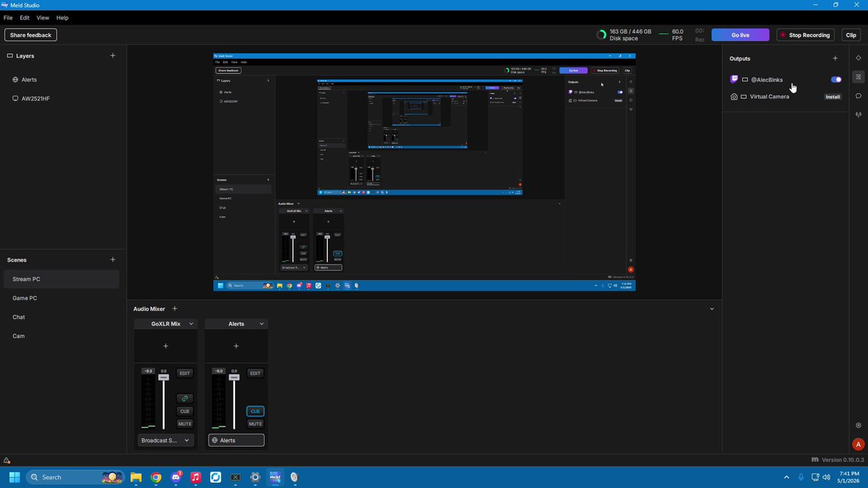Expand the GoXLR Mix channel dropdown arrow
This screenshot has width=868, height=488.
(x=191, y=324)
